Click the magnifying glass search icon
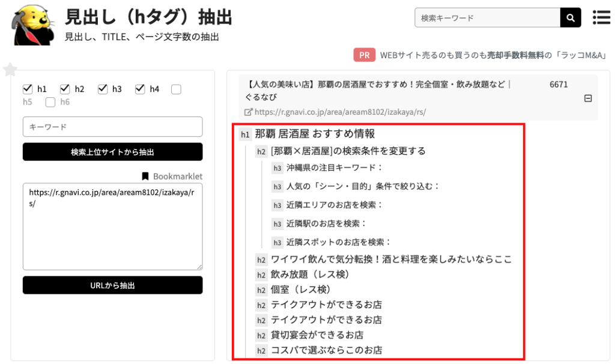 click(x=571, y=18)
